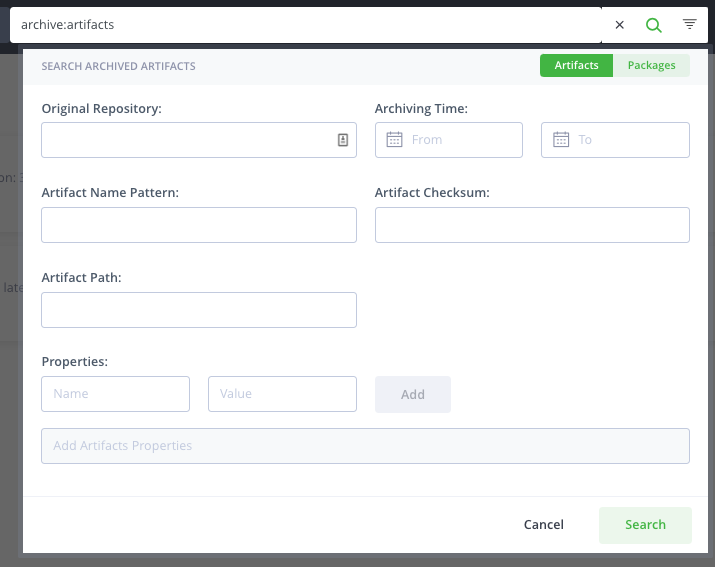Click the Artifact Checksum label
The width and height of the screenshot is (715, 567).
pos(432,192)
